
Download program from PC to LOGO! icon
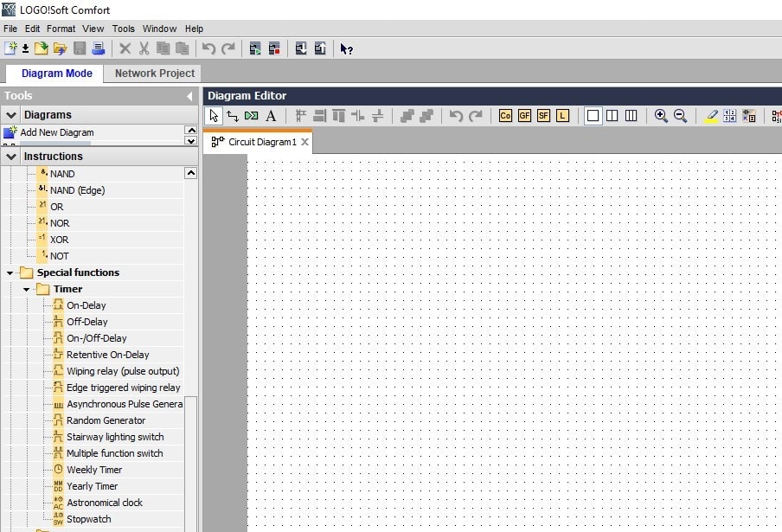(x=301, y=48)
